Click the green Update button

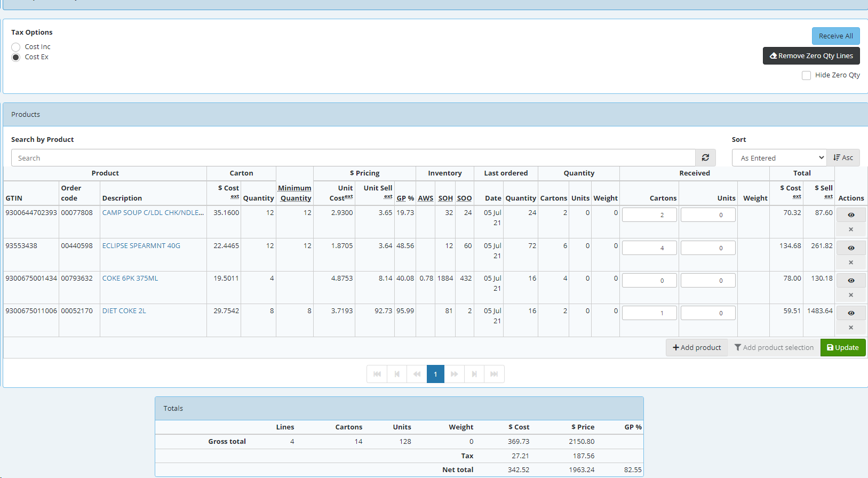[x=843, y=347]
